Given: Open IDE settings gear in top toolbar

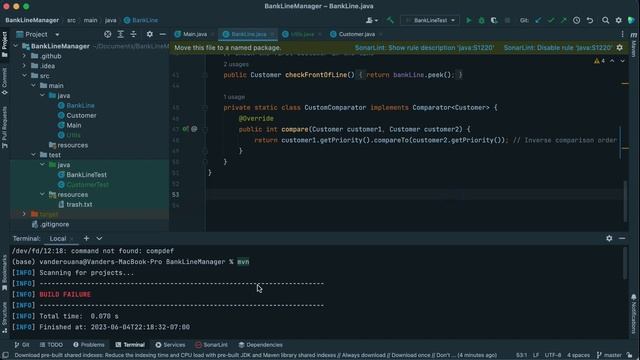Looking at the screenshot, I should point(618,20).
